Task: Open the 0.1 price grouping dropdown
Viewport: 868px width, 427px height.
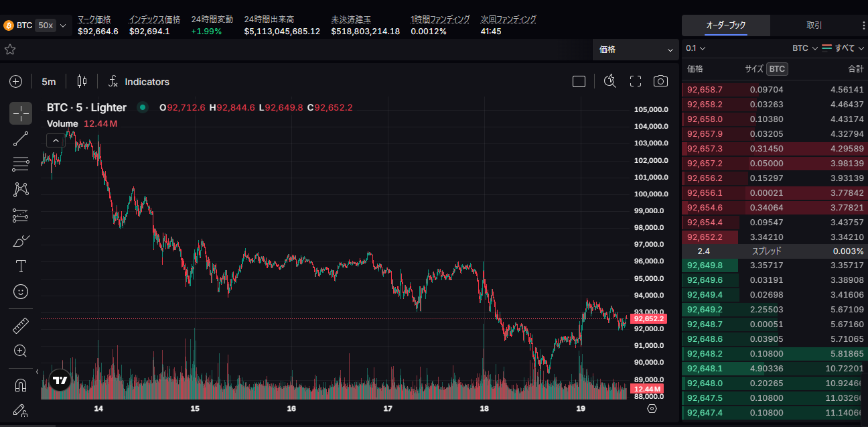Action: [696, 48]
